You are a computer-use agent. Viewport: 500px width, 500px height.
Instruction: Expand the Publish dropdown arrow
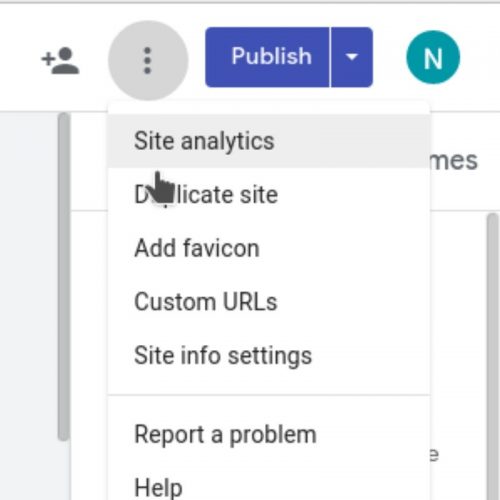tap(352, 57)
